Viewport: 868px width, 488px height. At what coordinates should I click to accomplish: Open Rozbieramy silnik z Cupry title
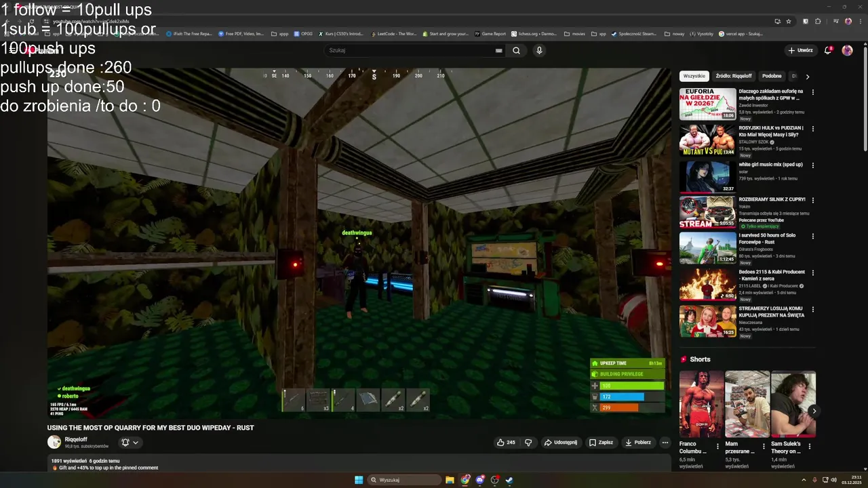(x=772, y=199)
